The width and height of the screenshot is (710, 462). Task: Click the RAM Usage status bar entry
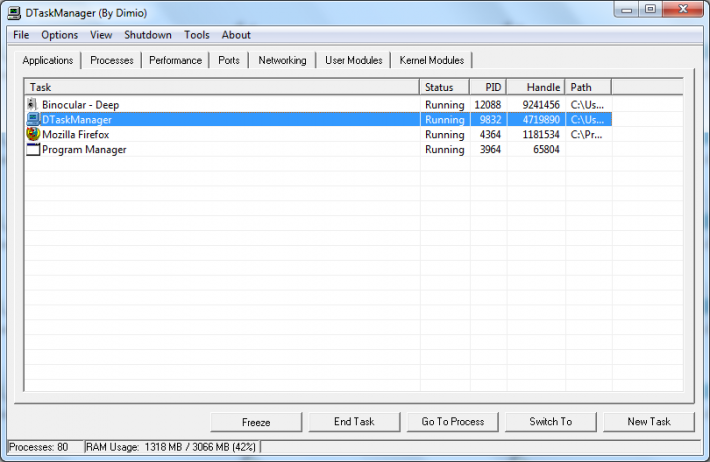click(x=171, y=447)
